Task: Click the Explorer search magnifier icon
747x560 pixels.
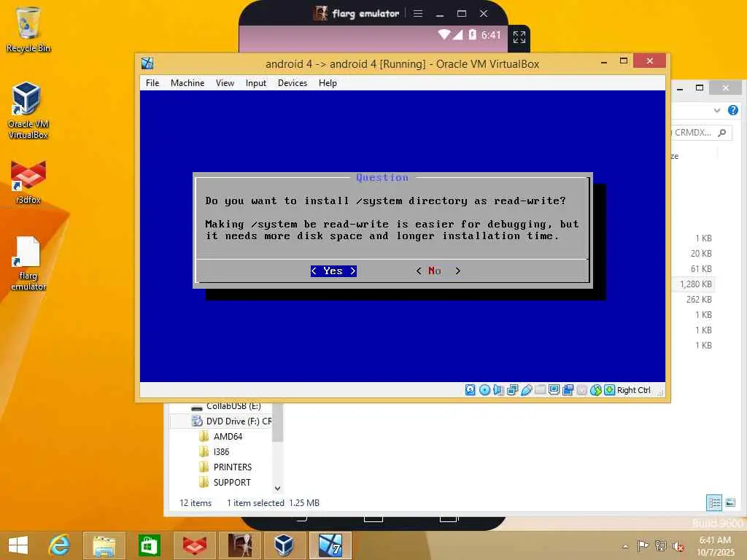Action: 722,133
